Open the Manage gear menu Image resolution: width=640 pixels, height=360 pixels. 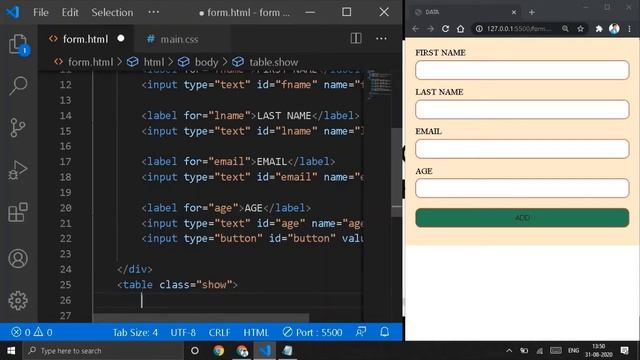pyautogui.click(x=18, y=301)
